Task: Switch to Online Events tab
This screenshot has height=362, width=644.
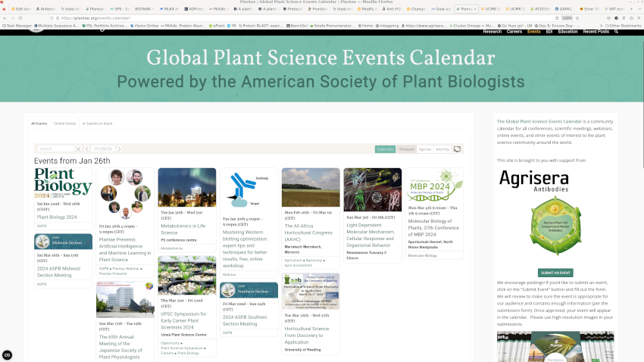Action: (x=65, y=123)
